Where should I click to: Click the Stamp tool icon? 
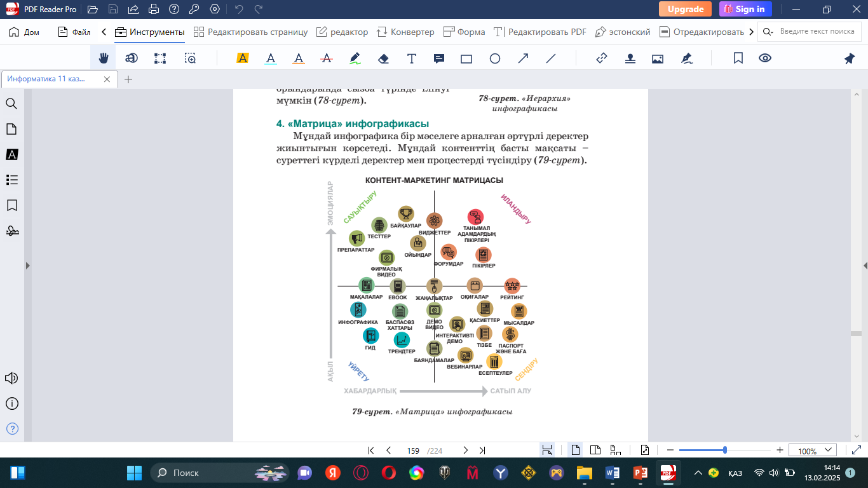pyautogui.click(x=630, y=58)
